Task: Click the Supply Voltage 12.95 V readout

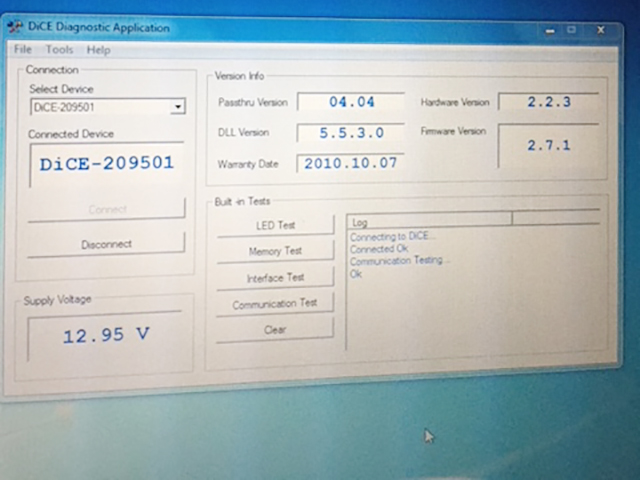Action: point(106,336)
